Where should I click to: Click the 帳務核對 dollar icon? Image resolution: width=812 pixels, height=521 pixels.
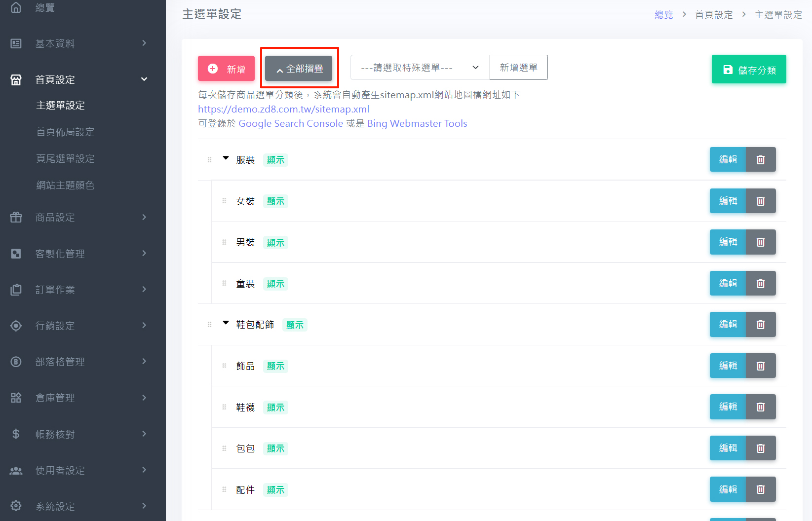tap(16, 434)
